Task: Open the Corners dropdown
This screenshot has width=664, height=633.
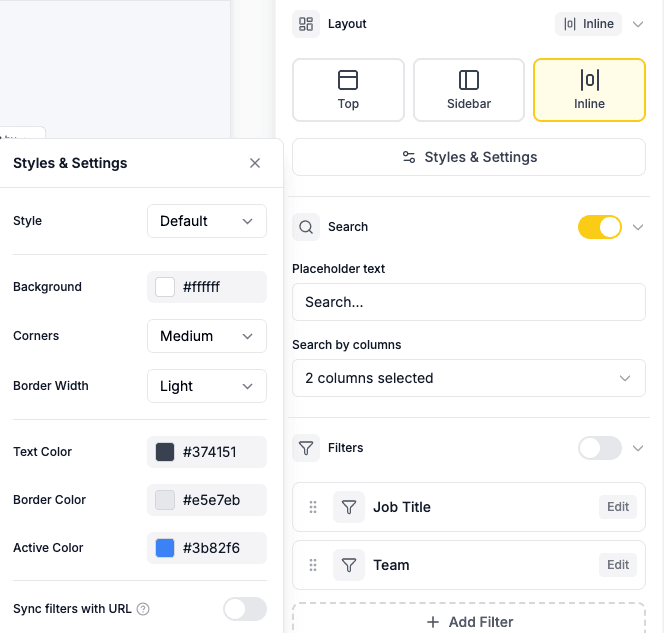Action: click(x=206, y=336)
